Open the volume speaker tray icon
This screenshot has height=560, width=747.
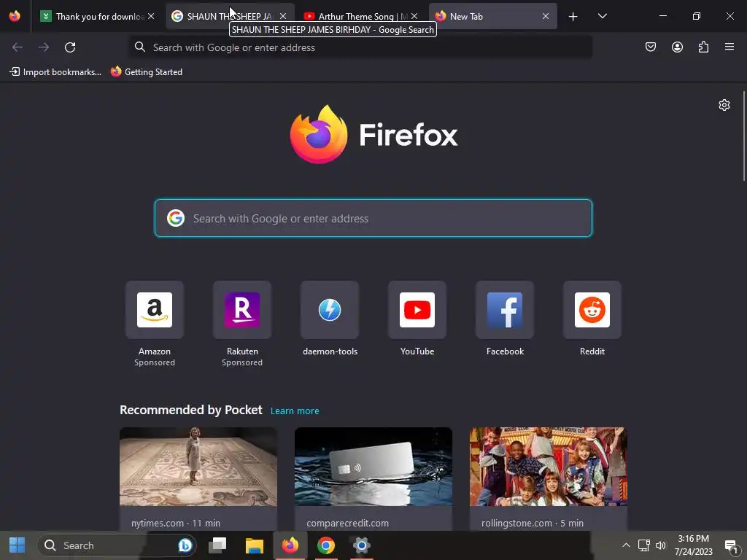(x=661, y=545)
